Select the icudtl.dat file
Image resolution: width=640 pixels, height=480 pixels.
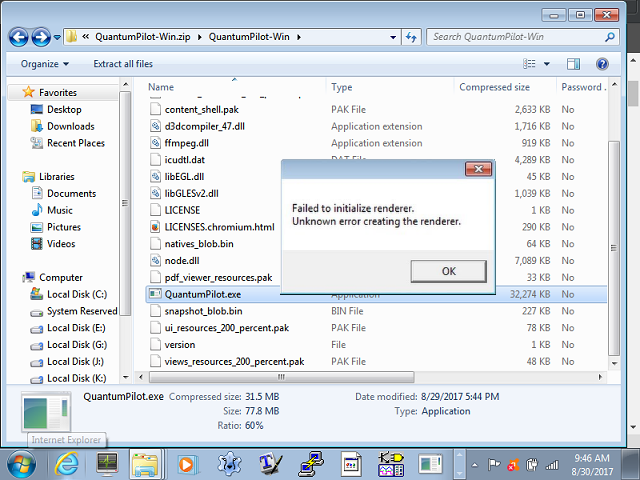[x=184, y=160]
